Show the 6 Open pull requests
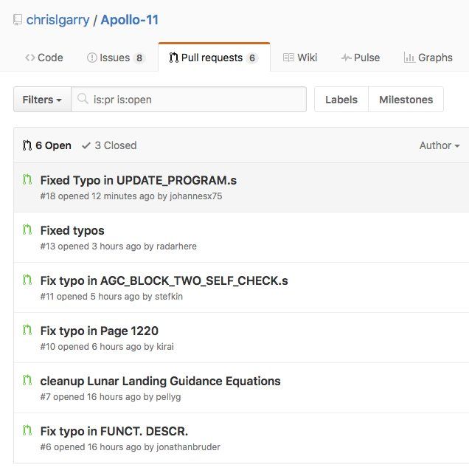Viewport: 469px width, 476px height. tap(46, 145)
